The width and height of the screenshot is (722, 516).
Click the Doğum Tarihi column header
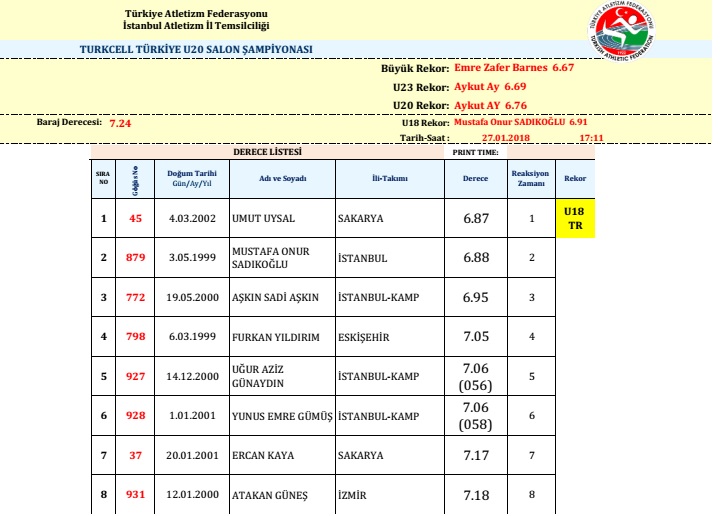click(x=191, y=178)
